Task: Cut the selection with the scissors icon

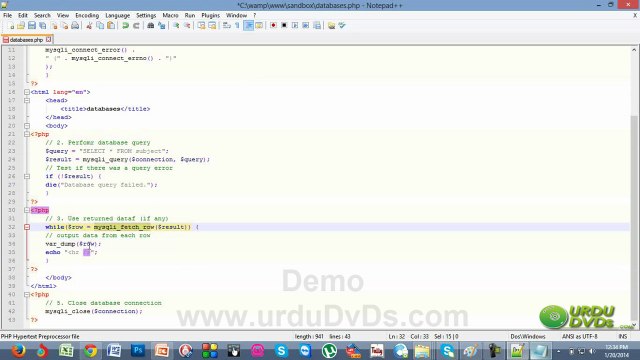Action: [89, 26]
